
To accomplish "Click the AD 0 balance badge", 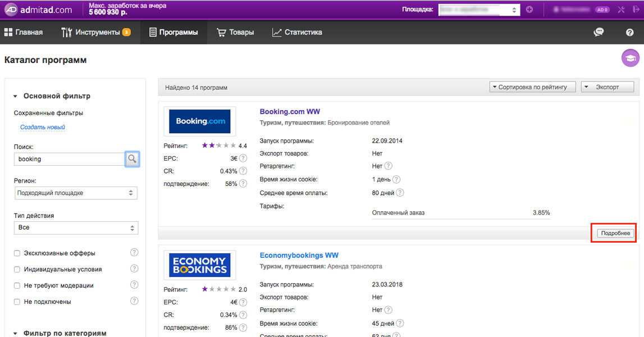I will (602, 10).
